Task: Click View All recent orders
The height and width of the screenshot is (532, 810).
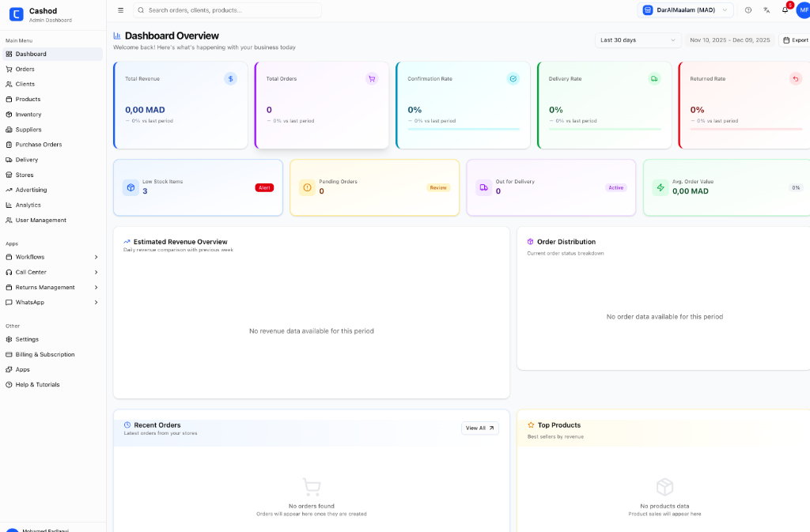Action: [479, 428]
